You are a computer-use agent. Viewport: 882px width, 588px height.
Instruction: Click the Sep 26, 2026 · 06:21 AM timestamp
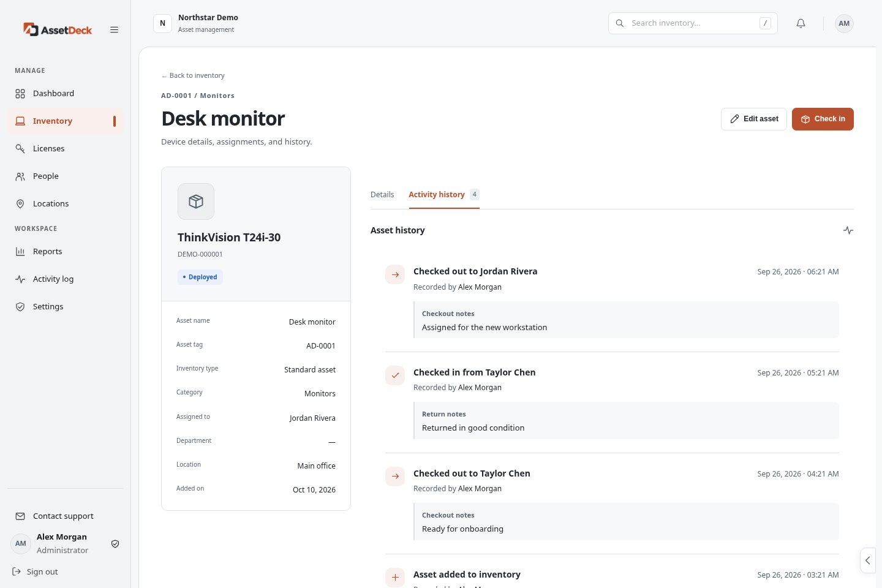[x=798, y=272]
